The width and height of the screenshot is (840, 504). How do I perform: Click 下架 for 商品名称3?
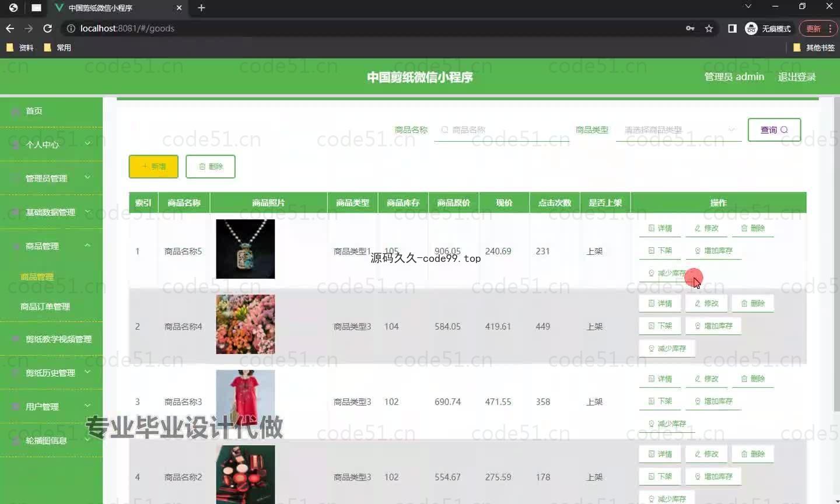click(660, 401)
